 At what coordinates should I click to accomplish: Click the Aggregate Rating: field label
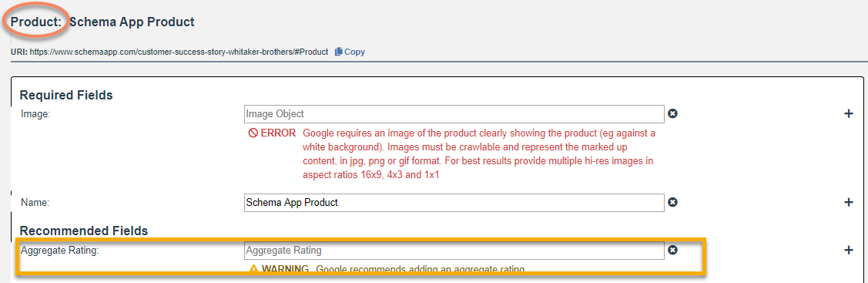tap(60, 251)
